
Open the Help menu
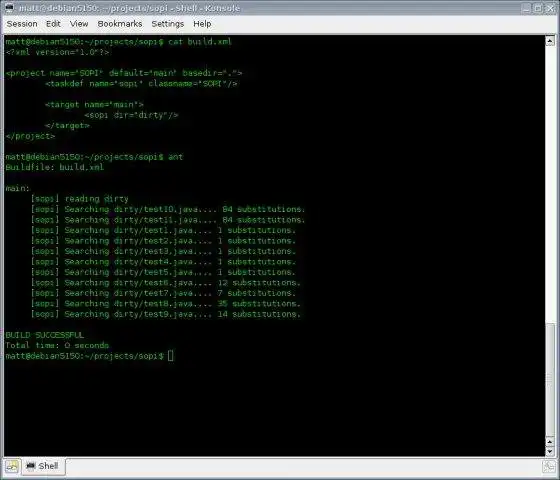pyautogui.click(x=202, y=24)
